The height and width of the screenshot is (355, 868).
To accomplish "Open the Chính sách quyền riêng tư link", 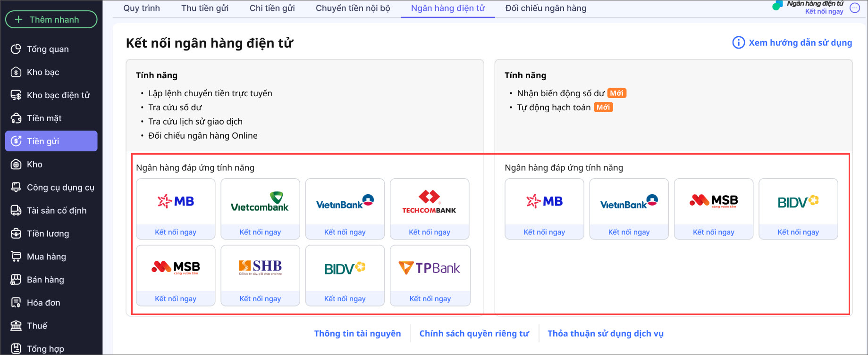I will [x=474, y=334].
